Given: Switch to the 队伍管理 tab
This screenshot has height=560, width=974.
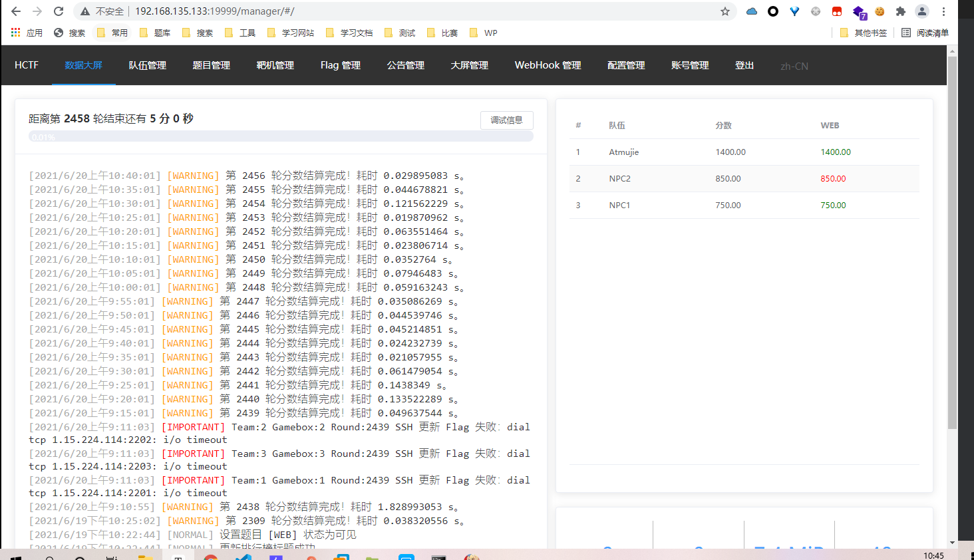Looking at the screenshot, I should (147, 65).
